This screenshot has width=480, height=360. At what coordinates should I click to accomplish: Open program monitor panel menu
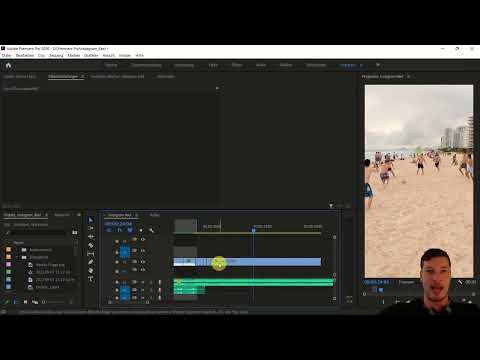click(x=409, y=76)
